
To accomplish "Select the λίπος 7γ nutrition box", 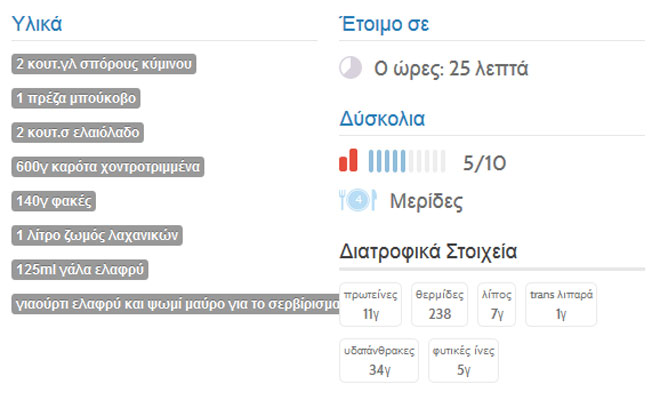I will coord(496,304).
